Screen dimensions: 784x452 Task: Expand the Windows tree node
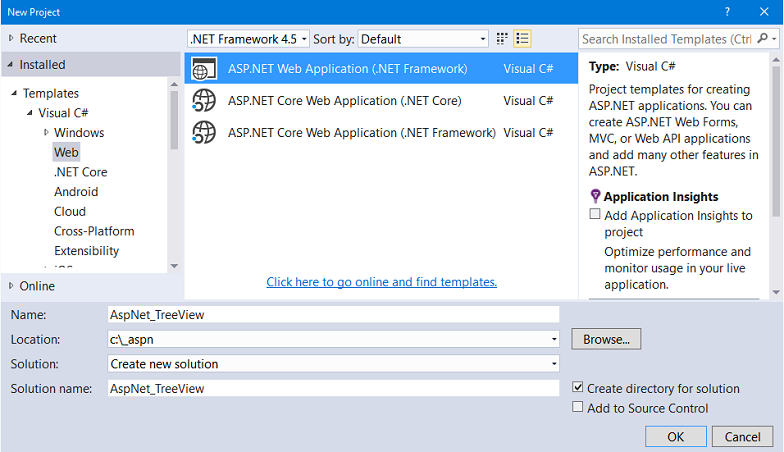46,132
